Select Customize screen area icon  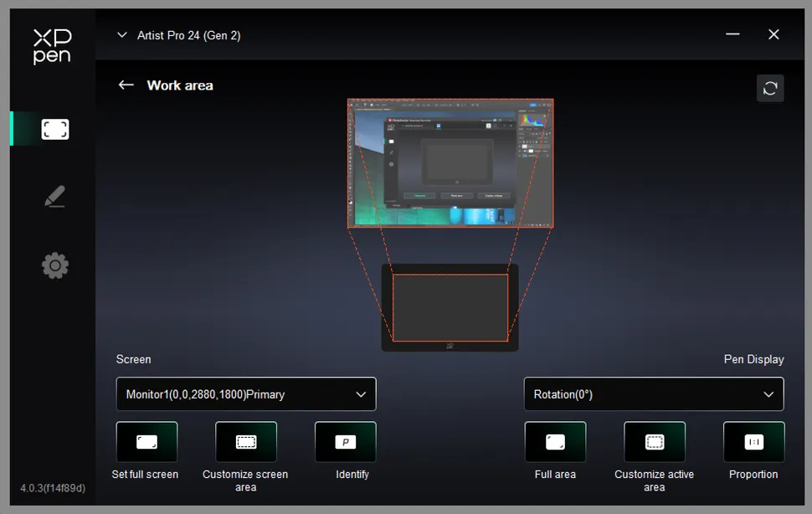click(x=245, y=442)
